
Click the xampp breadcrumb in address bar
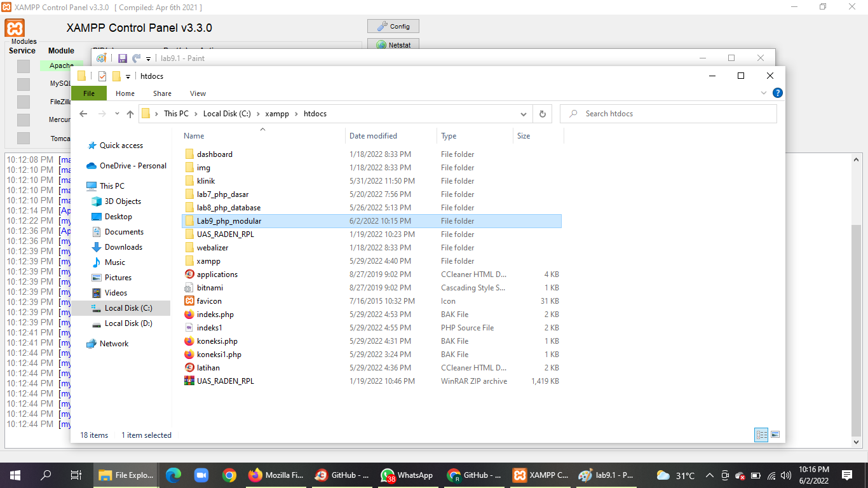[277, 114]
